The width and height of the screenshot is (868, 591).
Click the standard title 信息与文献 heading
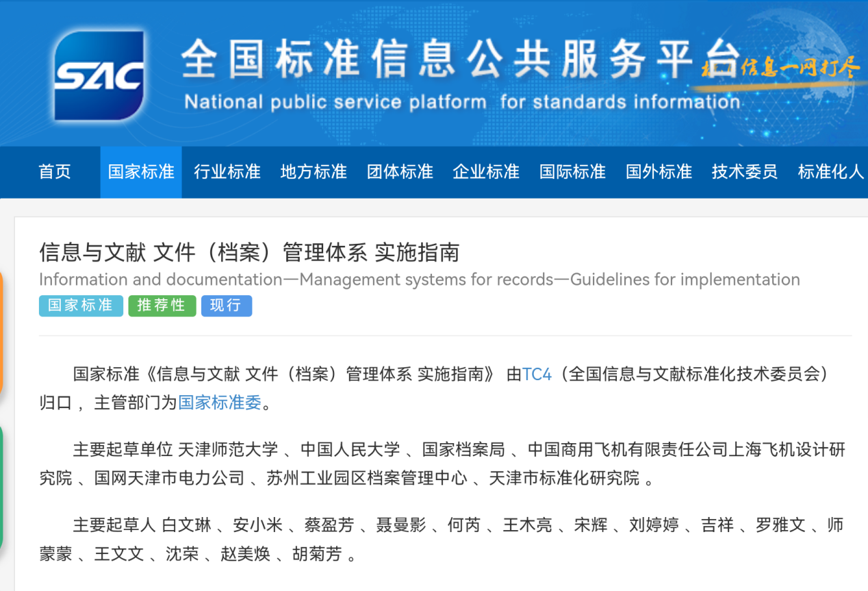249,253
